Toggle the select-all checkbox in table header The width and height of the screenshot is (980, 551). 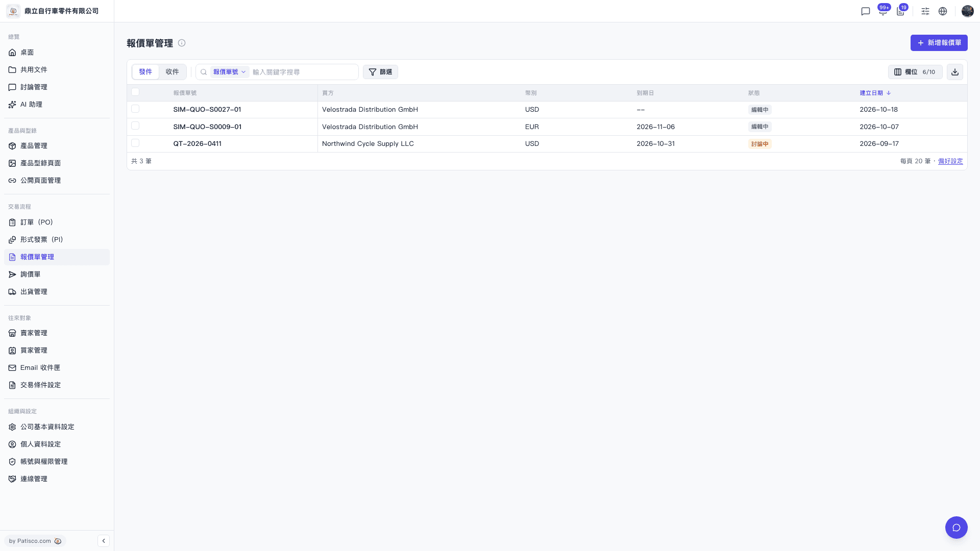point(135,92)
